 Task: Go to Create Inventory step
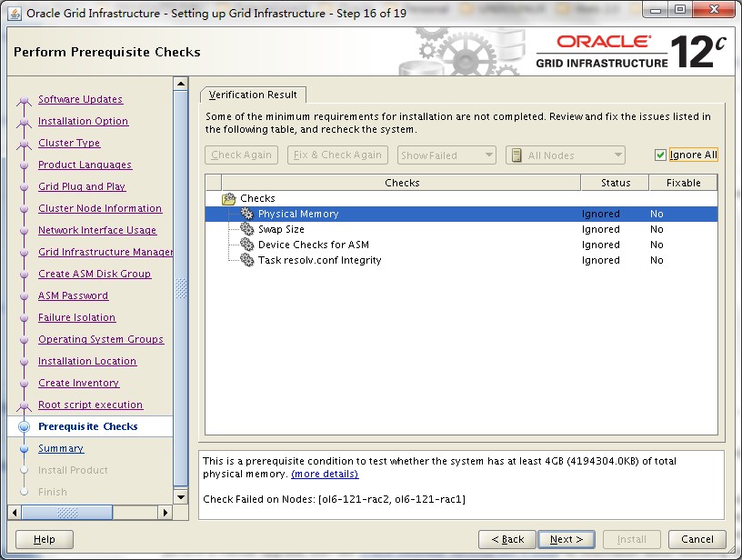pos(78,383)
